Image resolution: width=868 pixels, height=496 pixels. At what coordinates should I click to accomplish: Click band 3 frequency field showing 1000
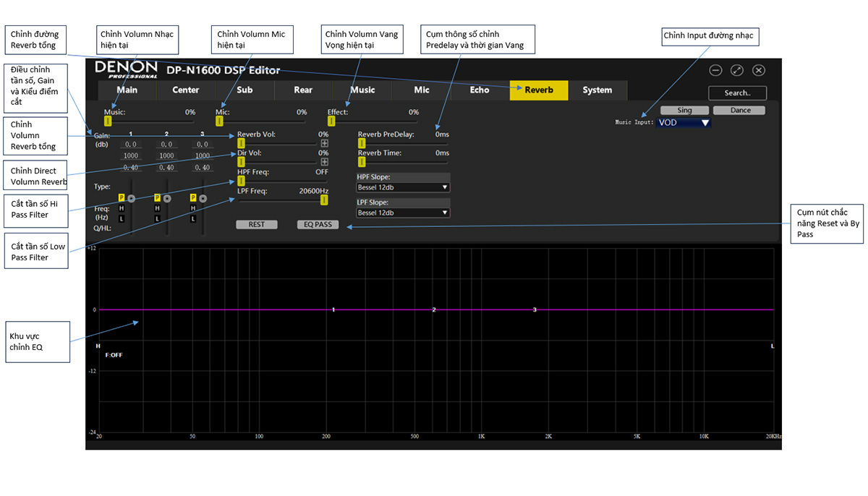point(203,156)
